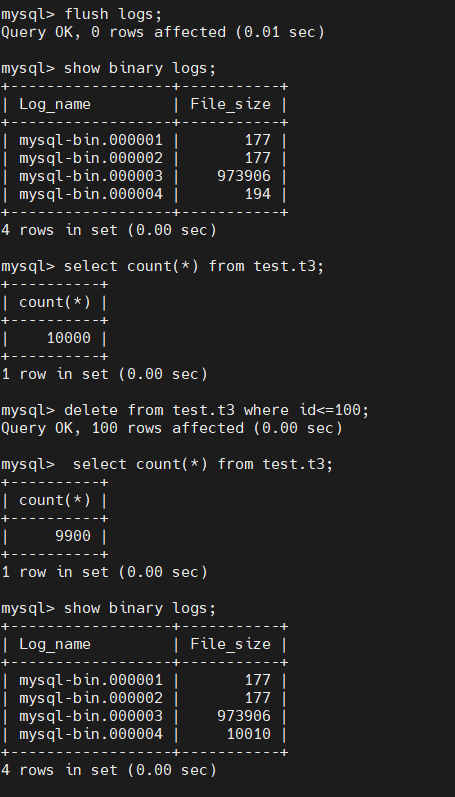455x797 pixels.
Task: Click file size value 10010
Action: 249,734
